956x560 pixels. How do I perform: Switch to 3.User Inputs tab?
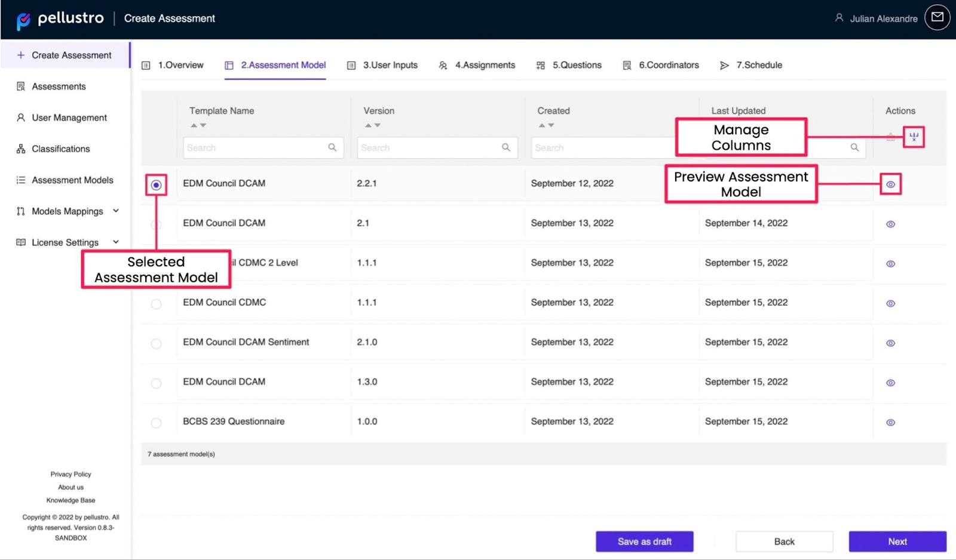click(382, 65)
